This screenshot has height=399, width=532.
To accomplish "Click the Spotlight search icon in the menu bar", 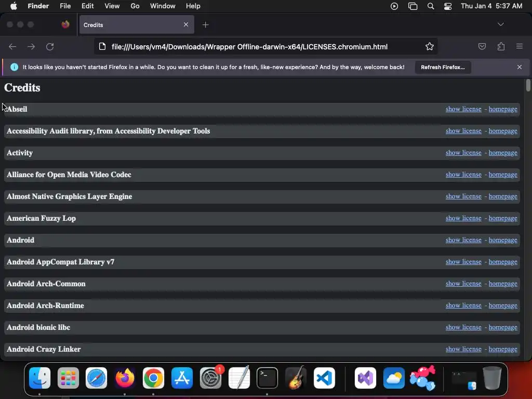I will [431, 6].
